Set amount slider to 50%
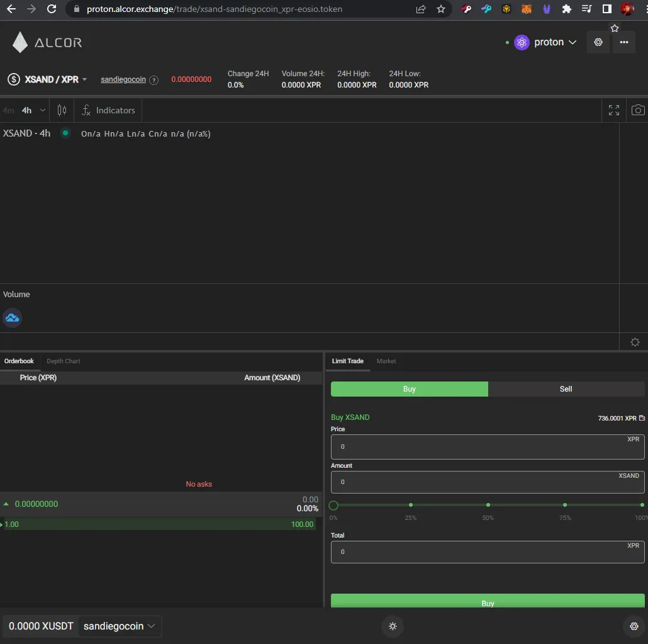This screenshot has width=648, height=644. 488,505
